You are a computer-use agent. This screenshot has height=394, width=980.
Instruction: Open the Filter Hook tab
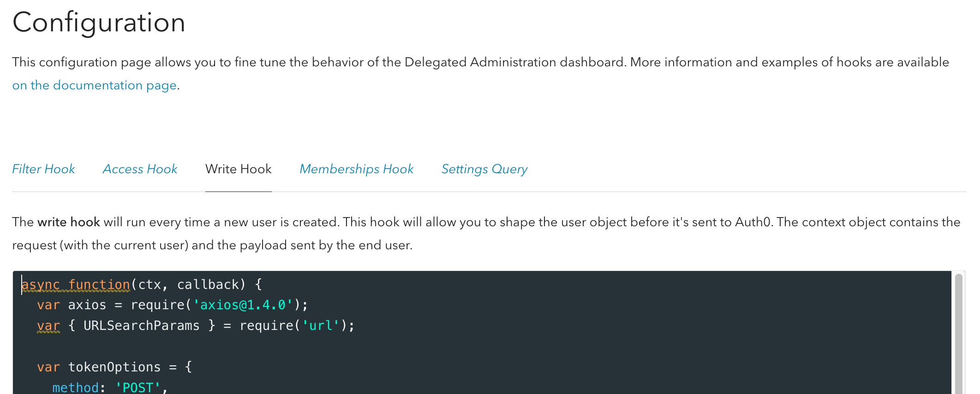coord(43,169)
